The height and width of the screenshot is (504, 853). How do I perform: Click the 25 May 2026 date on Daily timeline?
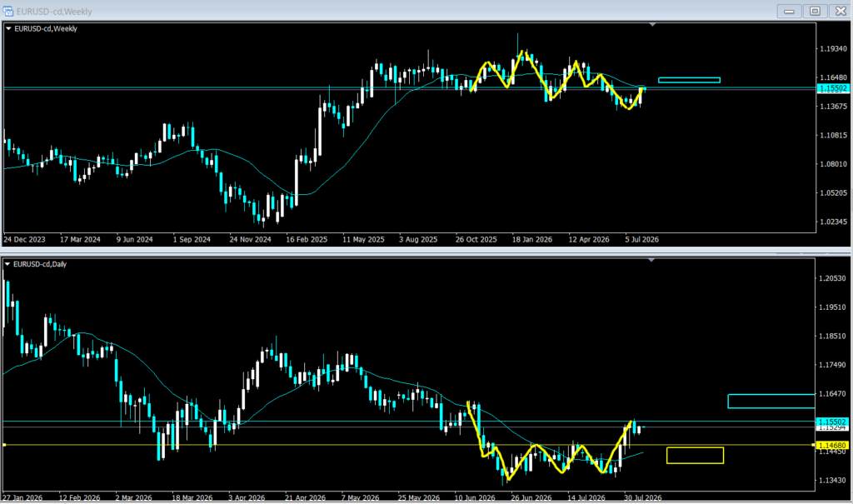419,497
